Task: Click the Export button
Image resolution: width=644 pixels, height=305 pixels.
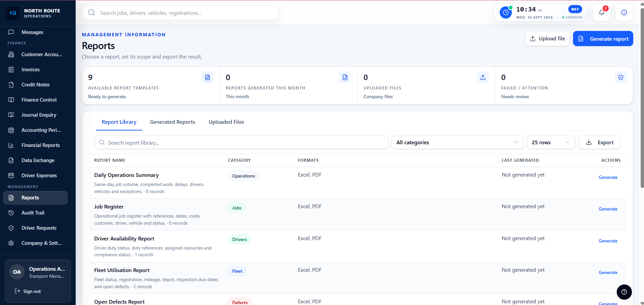Action: pos(599,142)
